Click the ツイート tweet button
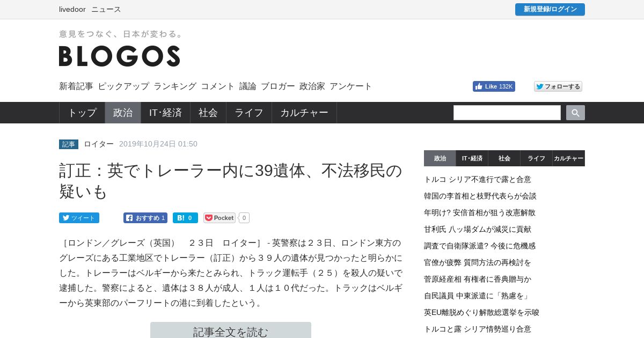This screenshot has height=338, width=644. point(79,218)
